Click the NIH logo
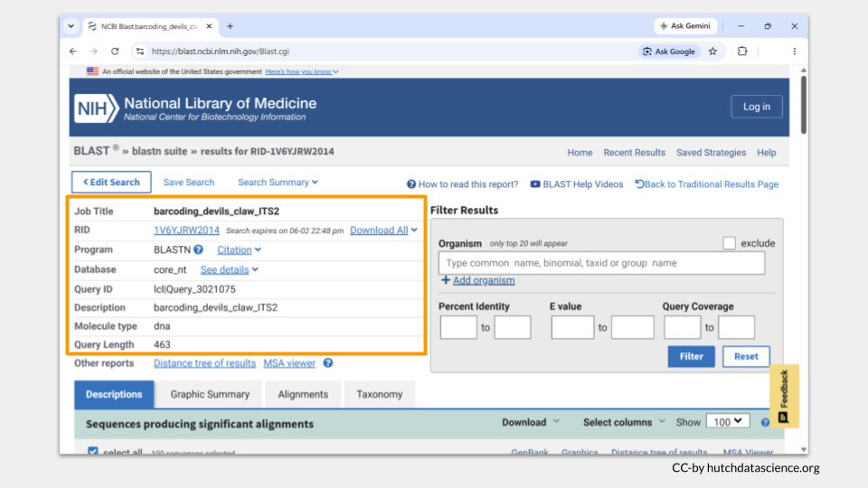The width and height of the screenshot is (868, 488). pyautogui.click(x=97, y=108)
